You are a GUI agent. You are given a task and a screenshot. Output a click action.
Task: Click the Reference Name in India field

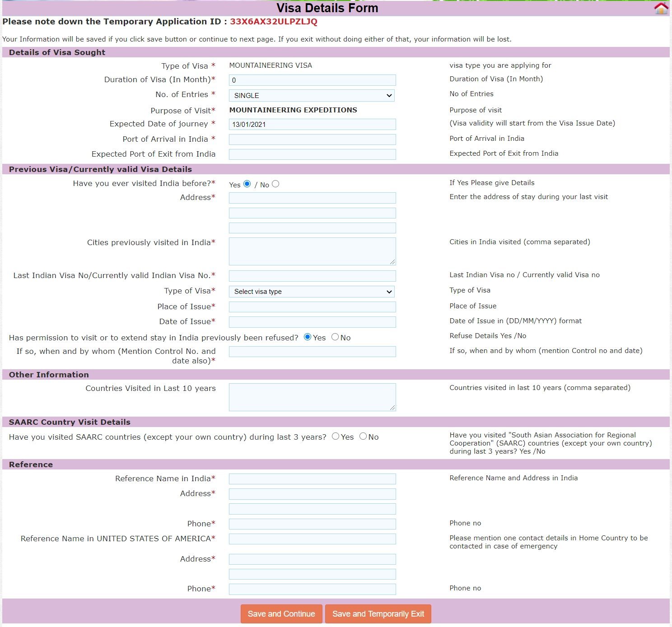click(313, 479)
